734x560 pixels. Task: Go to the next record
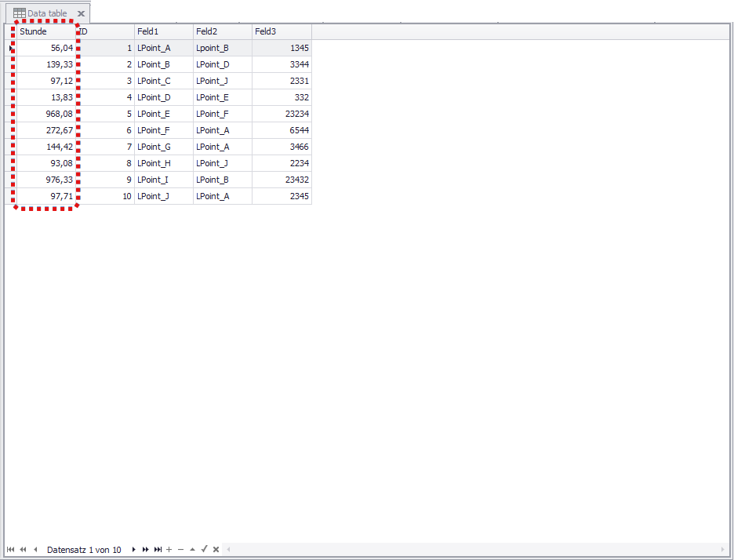133,549
